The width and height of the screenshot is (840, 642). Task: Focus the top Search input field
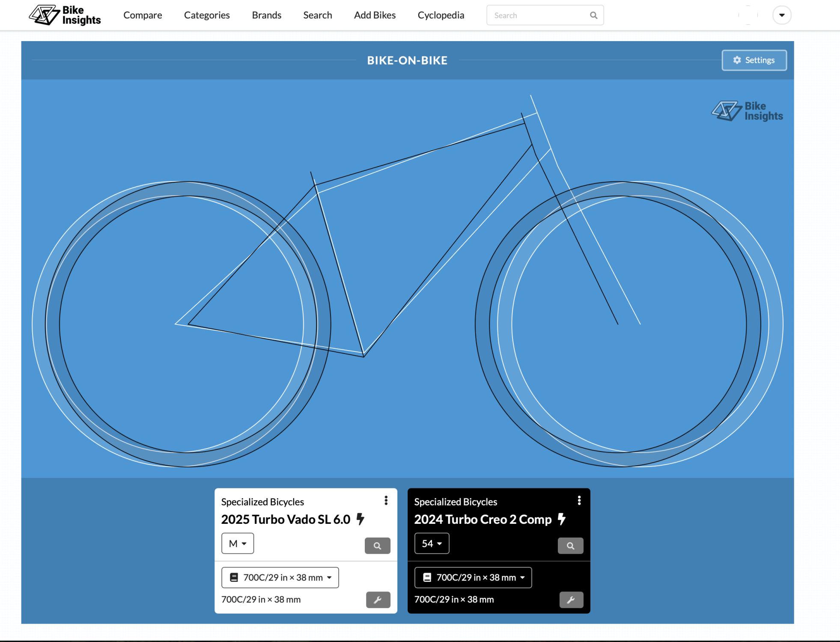[x=545, y=15]
